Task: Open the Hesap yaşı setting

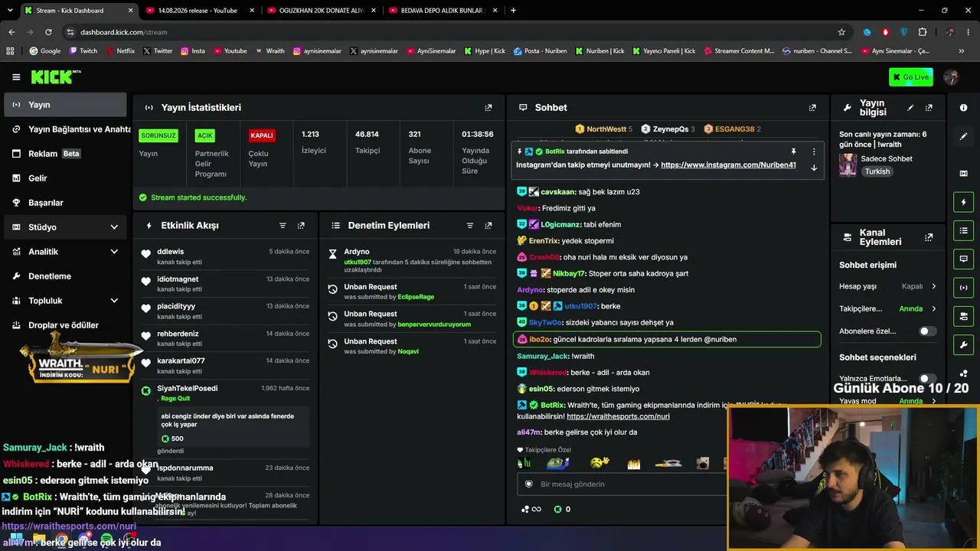Action: pos(888,286)
